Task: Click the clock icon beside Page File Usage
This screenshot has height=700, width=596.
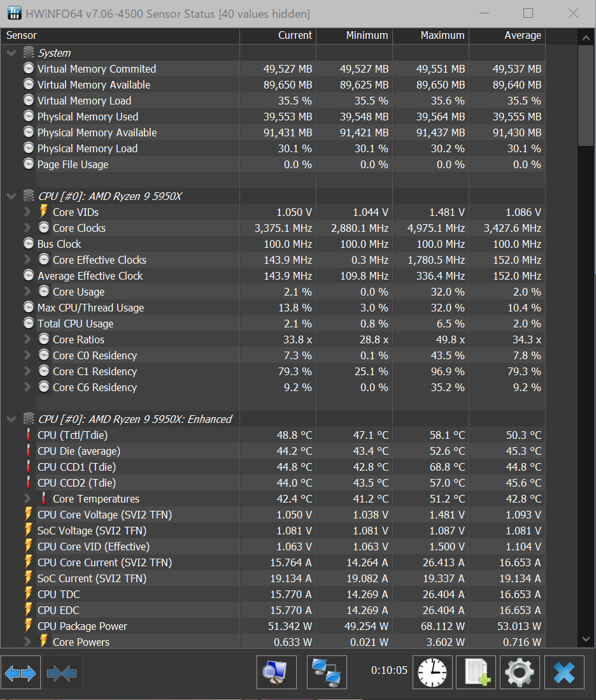Action: [29, 164]
